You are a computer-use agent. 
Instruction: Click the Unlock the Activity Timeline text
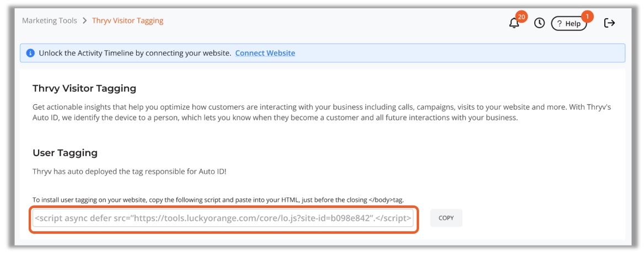click(135, 53)
